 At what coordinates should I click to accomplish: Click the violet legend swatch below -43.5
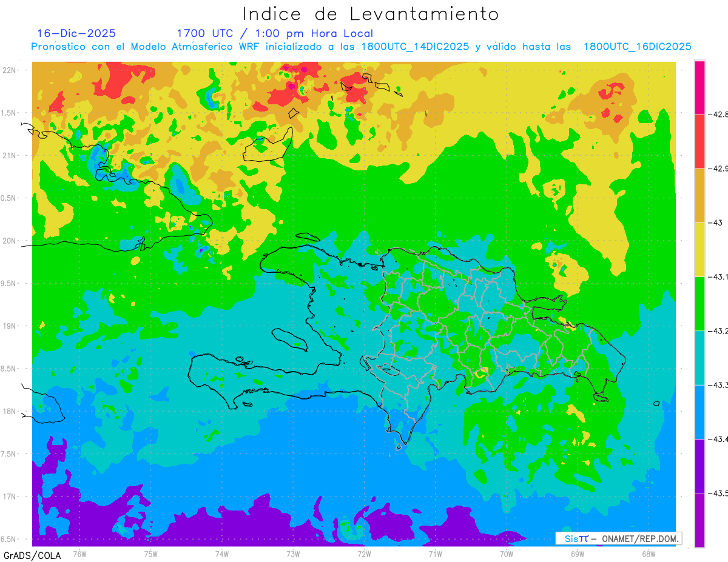point(699,520)
